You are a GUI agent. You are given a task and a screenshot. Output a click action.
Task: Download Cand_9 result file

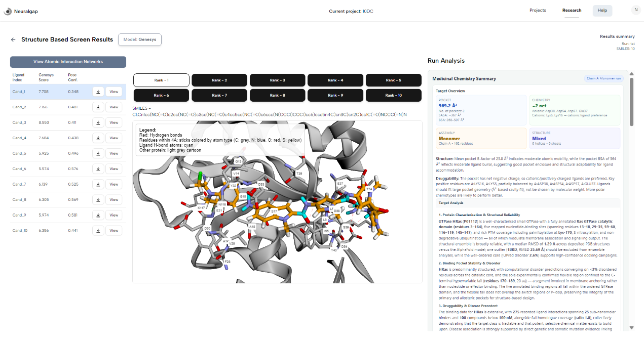pyautogui.click(x=98, y=215)
